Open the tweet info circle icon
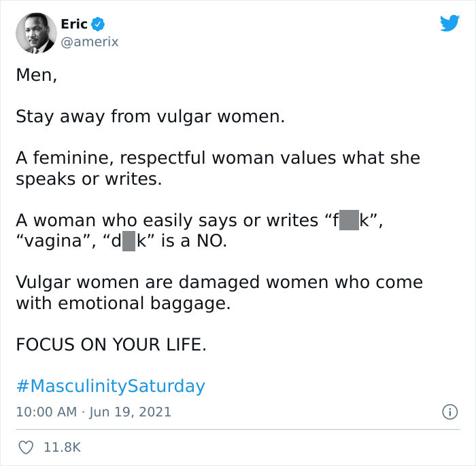Screen dimensions: 476x466 click(x=449, y=412)
